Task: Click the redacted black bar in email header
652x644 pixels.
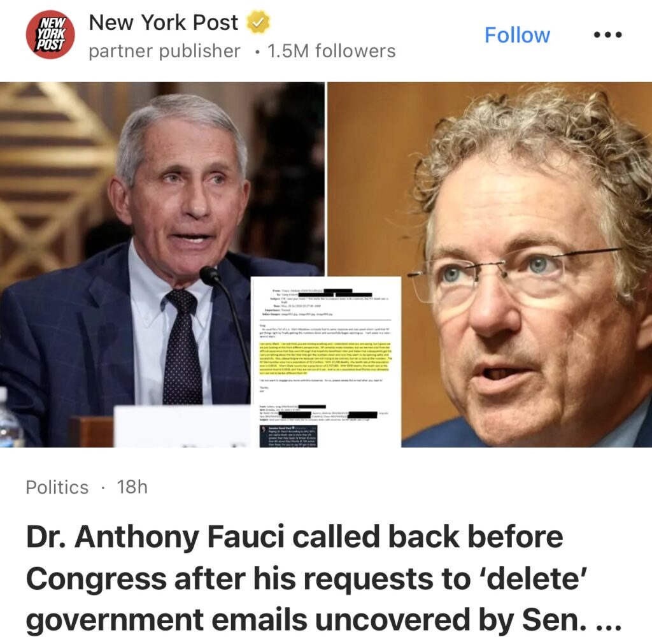Action: 338,291
